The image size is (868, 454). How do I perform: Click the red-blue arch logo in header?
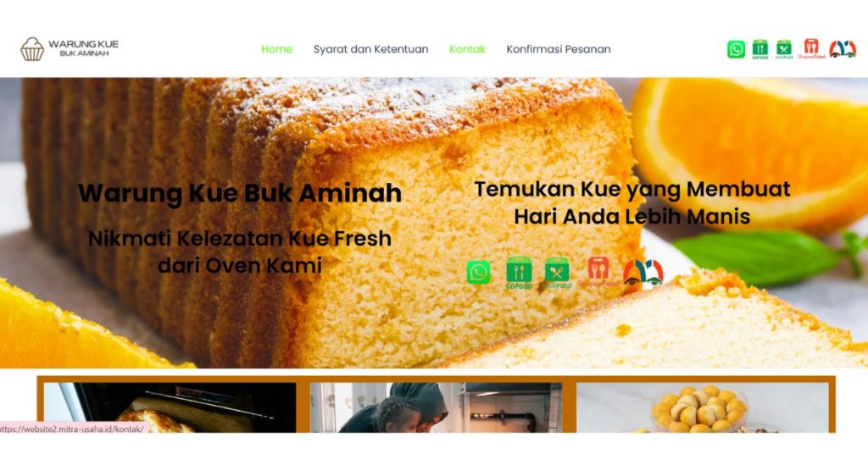(x=843, y=49)
